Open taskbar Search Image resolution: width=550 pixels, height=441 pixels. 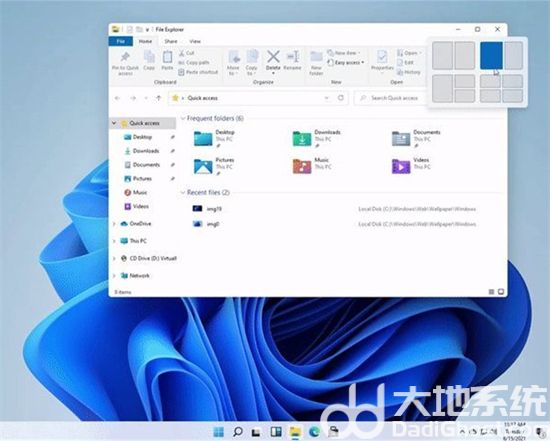point(238,432)
